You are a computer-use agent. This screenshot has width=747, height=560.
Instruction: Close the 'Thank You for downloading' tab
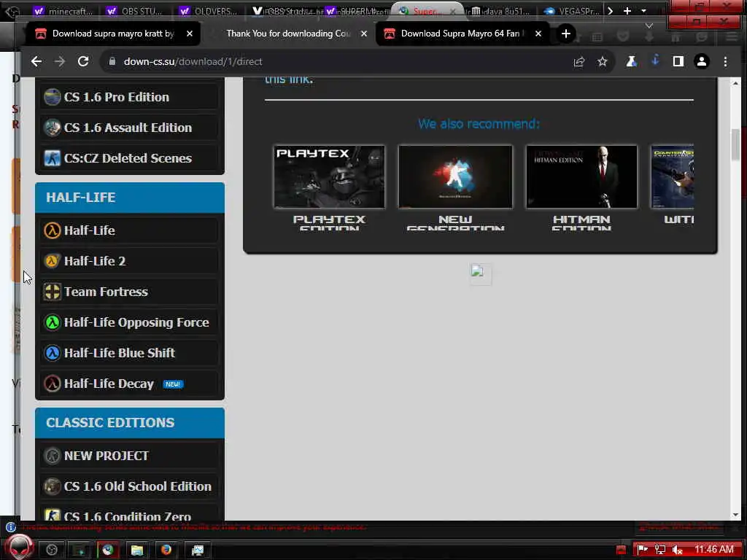pyautogui.click(x=364, y=34)
